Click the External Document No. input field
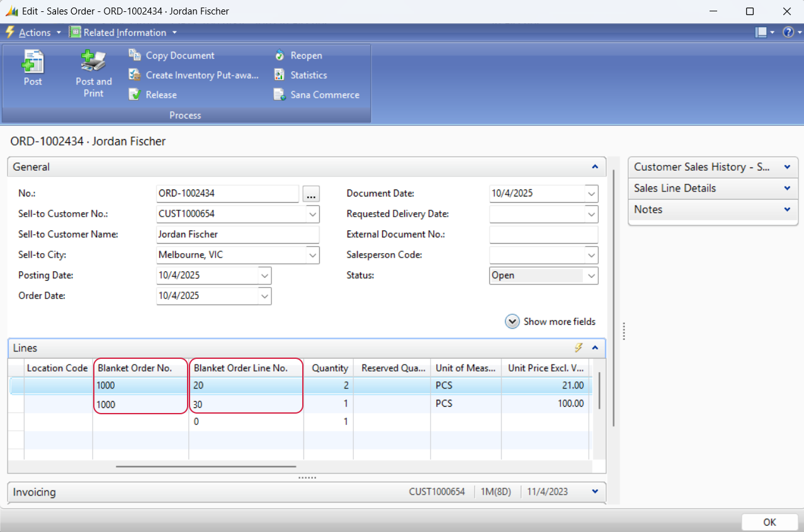 [x=543, y=234]
